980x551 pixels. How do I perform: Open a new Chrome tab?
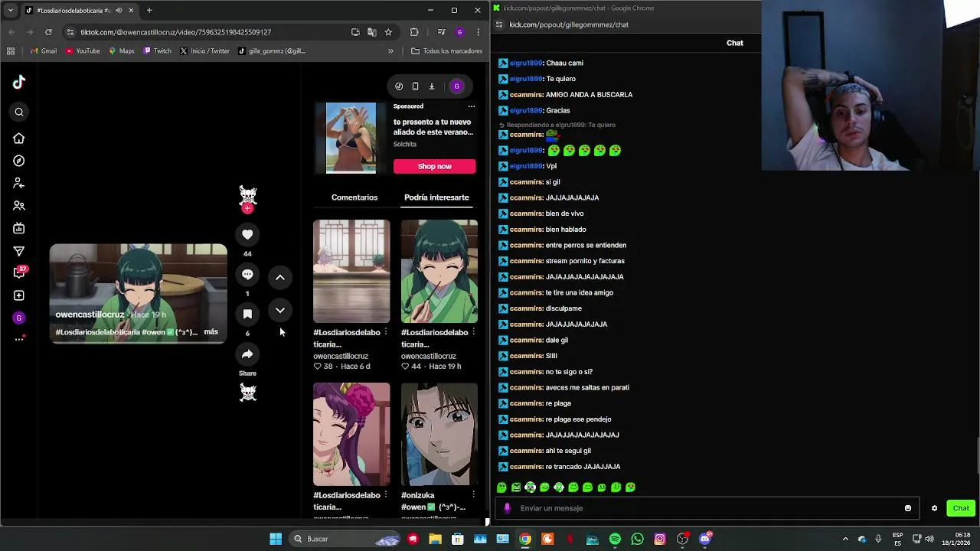[149, 11]
